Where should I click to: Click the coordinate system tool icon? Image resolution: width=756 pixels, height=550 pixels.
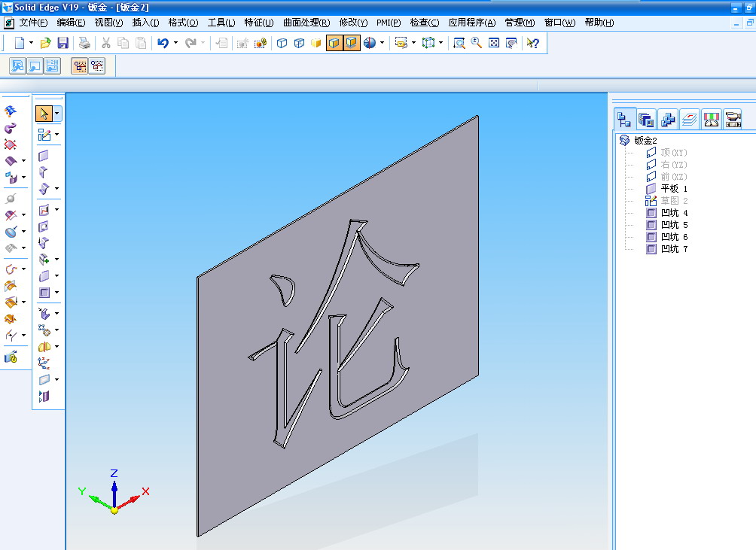pyautogui.click(x=44, y=363)
